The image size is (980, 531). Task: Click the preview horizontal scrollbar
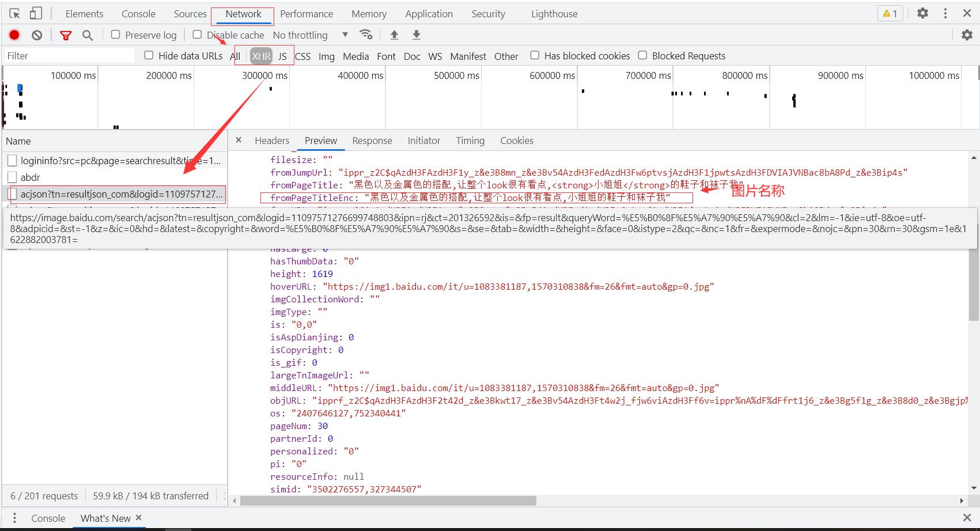click(388, 500)
